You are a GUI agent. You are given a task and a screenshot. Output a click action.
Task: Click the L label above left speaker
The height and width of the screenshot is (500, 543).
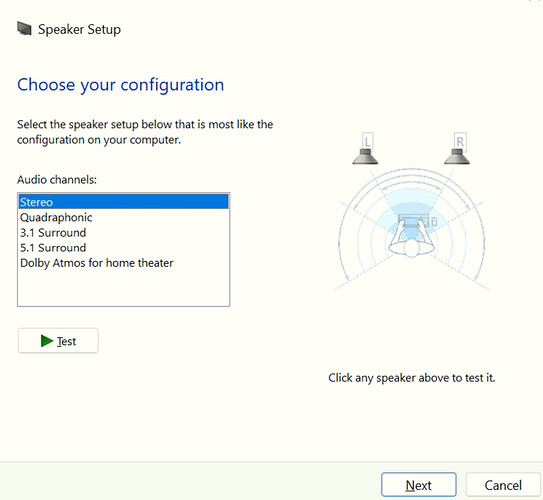pos(367,141)
